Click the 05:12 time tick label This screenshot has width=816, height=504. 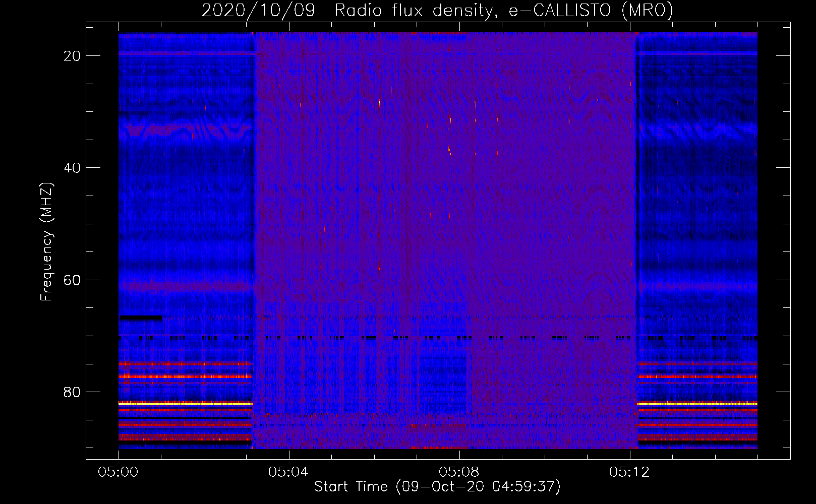(630, 472)
